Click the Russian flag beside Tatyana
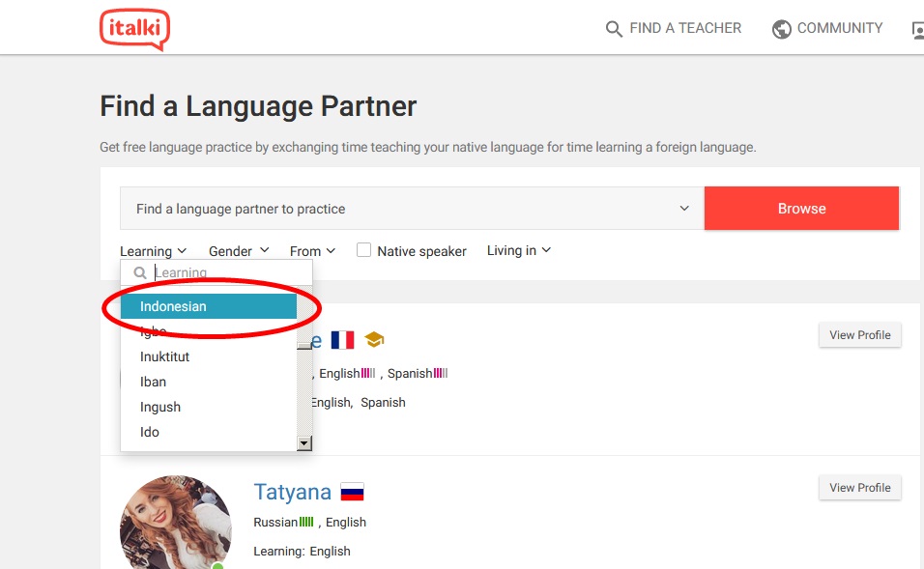This screenshot has width=924, height=569. point(352,491)
